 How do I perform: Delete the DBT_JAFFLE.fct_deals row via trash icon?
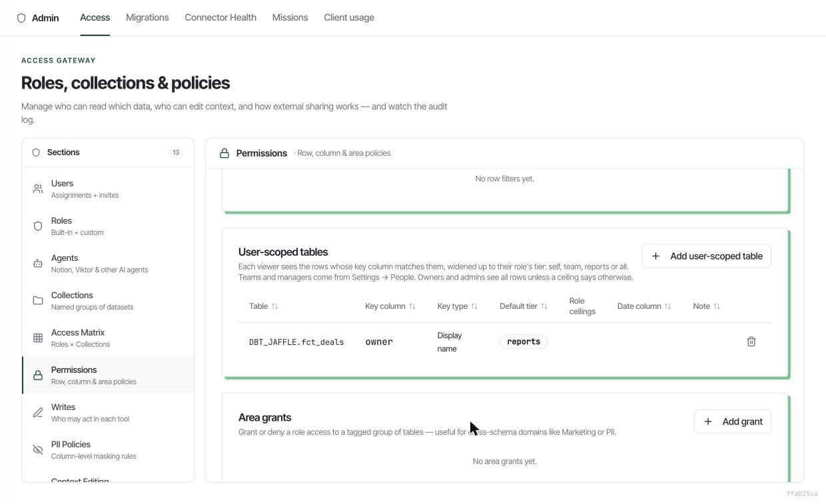(x=751, y=342)
